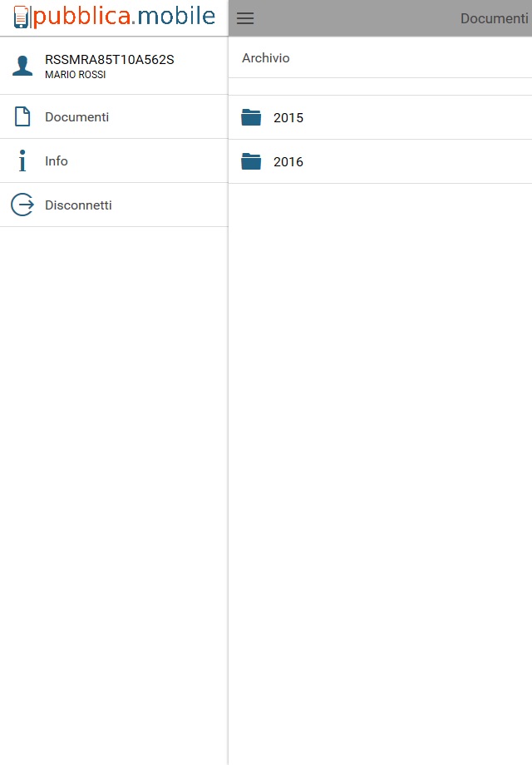Click the pubblica.mobile logo text
Image resolution: width=532 pixels, height=765 pixels.
(125, 17)
